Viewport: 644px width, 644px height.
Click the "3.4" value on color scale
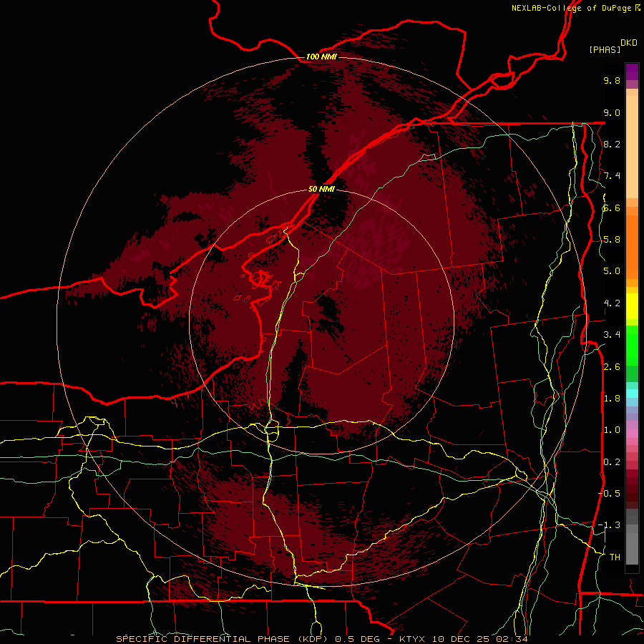pyautogui.click(x=612, y=335)
